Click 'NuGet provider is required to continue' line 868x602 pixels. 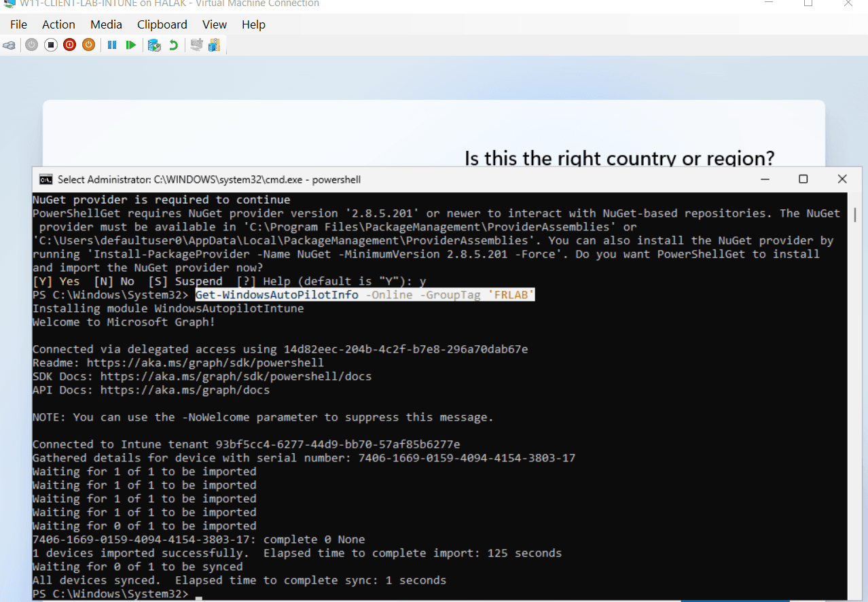(x=161, y=200)
